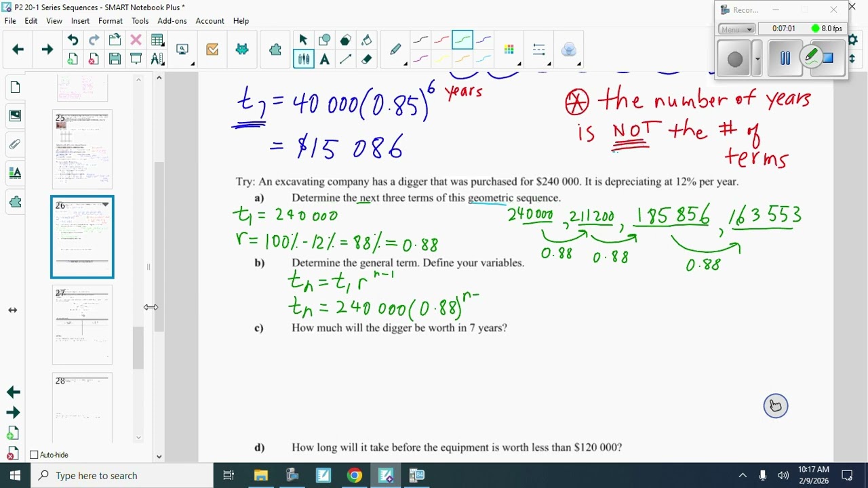Select page 28 thumbnail
This screenshot has width=868, height=488.
point(82,407)
